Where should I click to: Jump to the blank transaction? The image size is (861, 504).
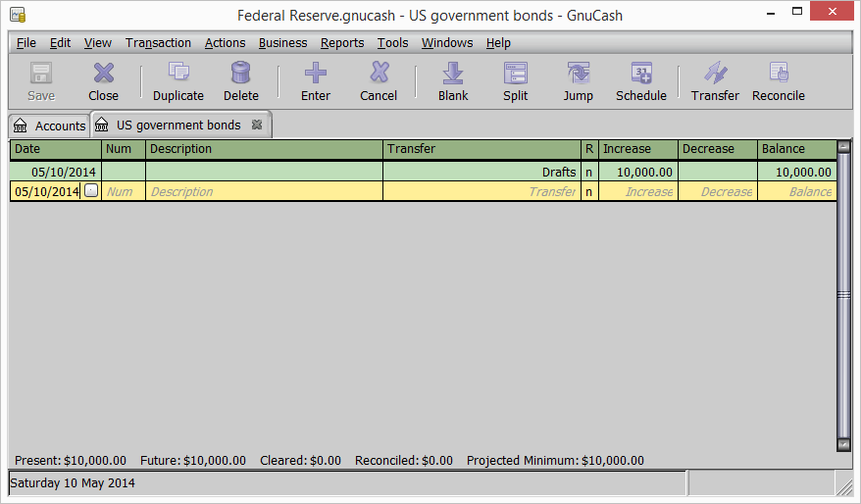tap(452, 81)
